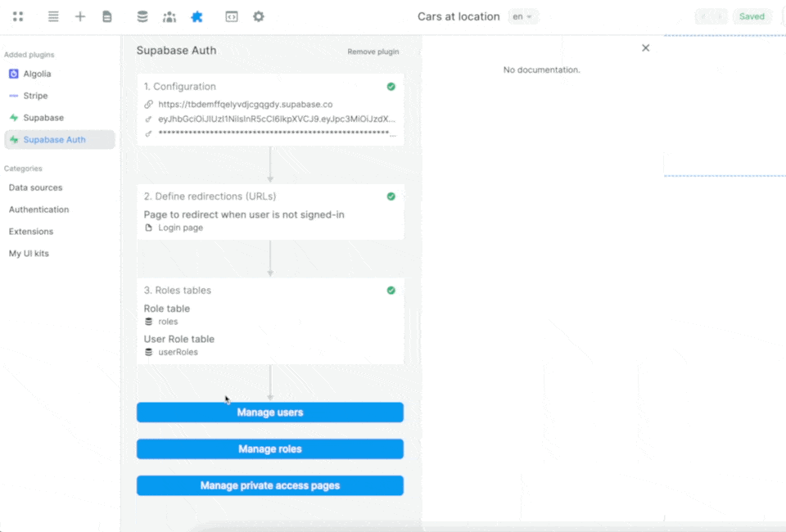Click the public API key starting eyJhbGci
The width and height of the screenshot is (786, 532).
click(277, 119)
